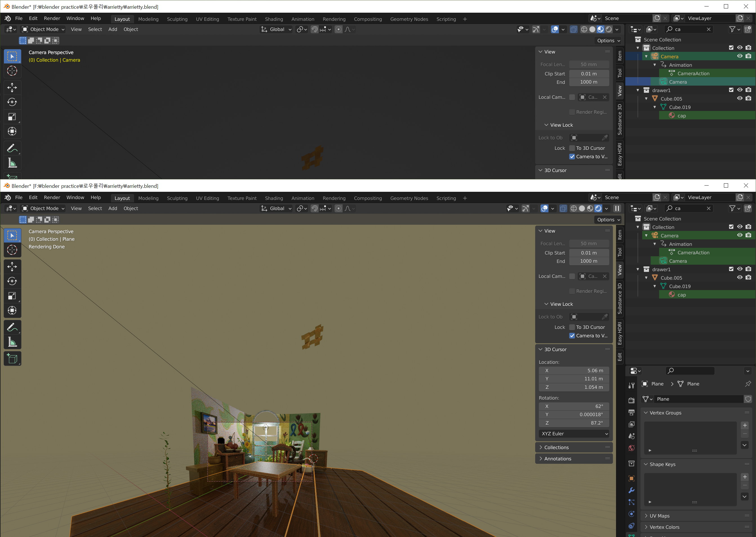Screen dimensions: 756x537
Task: Expand the UV Maps section
Action: click(x=659, y=516)
